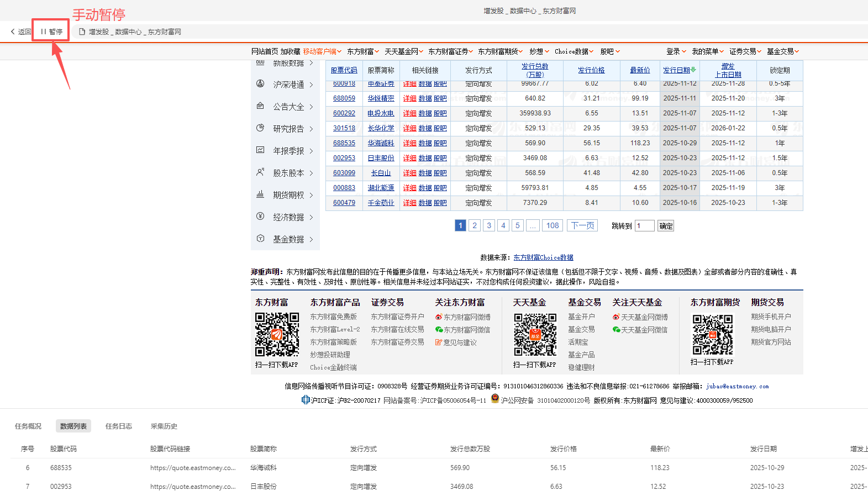Viewport: 868px width, 501px height.
Task: Jump to last page 108
Action: click(x=553, y=225)
